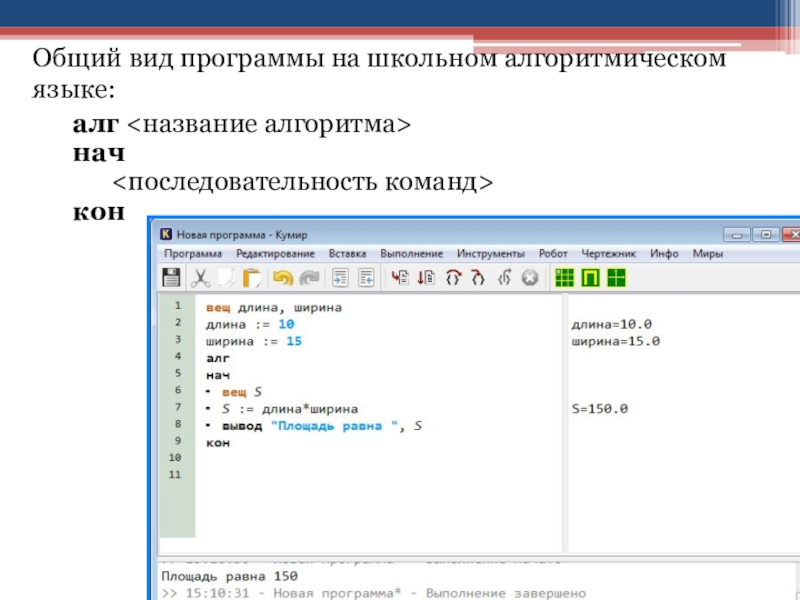Screen dimensions: 800x600
Task: Click the window title 'Новая программа - Кумир'
Action: pyautogui.click(x=242, y=235)
